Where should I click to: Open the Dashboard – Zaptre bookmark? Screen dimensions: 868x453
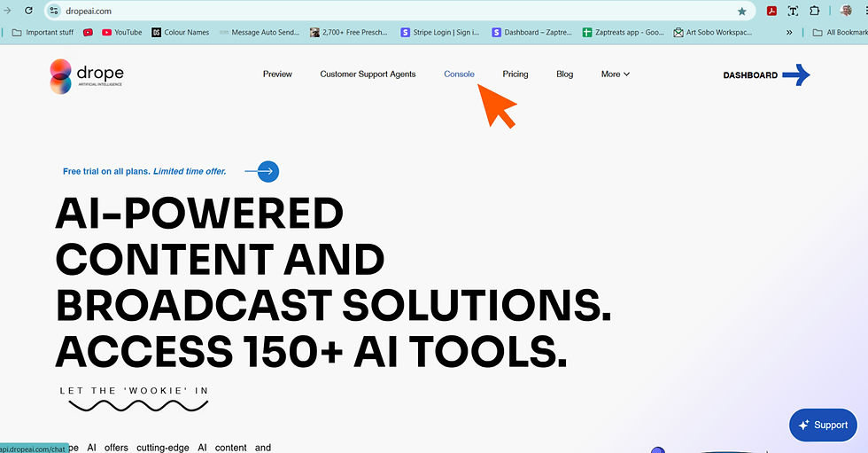pyautogui.click(x=532, y=32)
